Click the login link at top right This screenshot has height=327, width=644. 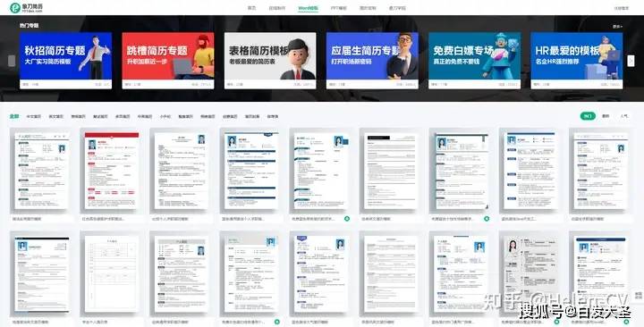click(x=622, y=8)
